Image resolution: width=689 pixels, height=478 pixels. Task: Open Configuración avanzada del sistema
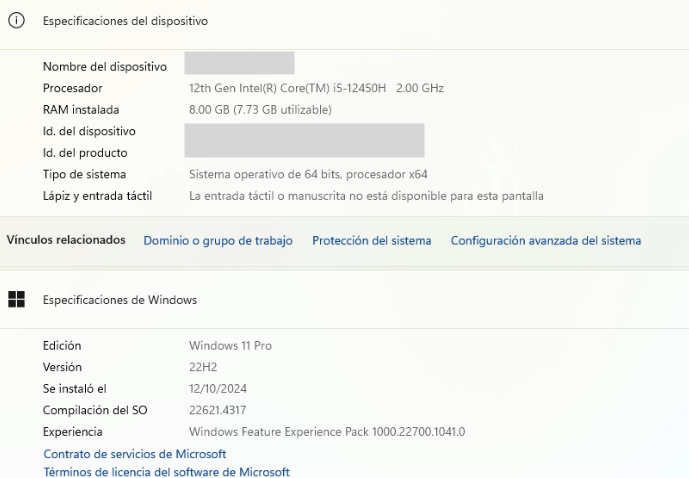546,241
